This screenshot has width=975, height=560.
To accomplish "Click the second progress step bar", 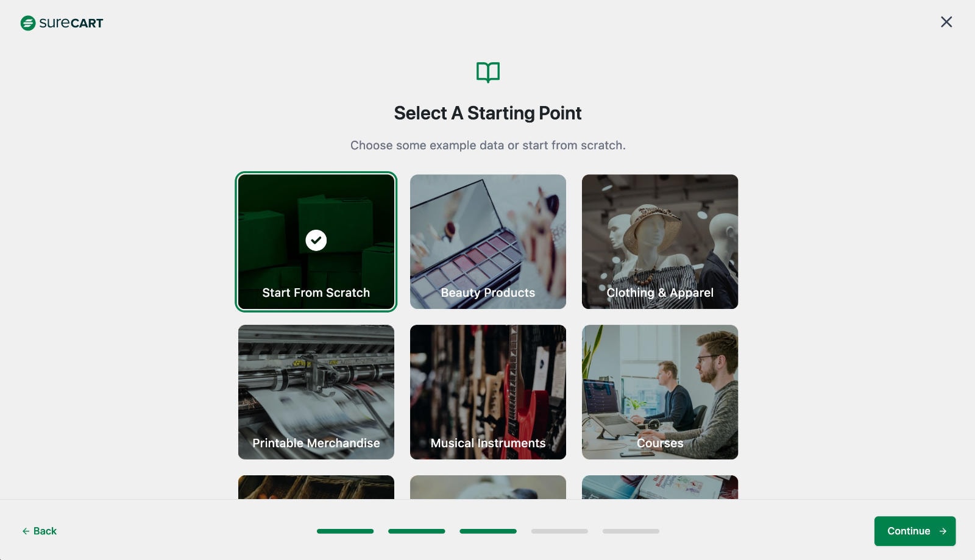I will (417, 531).
